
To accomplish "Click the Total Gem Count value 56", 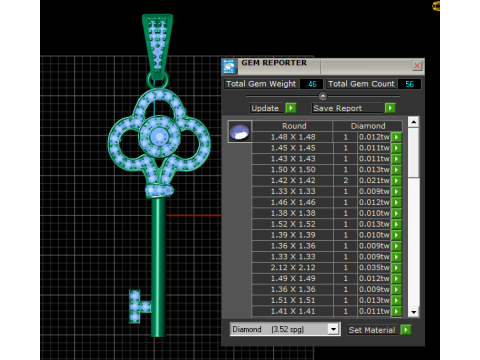I will [x=409, y=84].
